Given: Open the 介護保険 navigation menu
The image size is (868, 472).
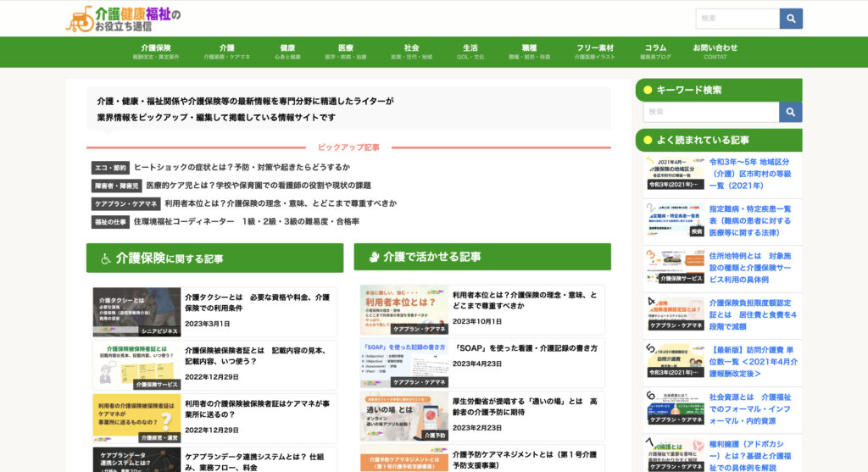Looking at the screenshot, I should pos(156,52).
